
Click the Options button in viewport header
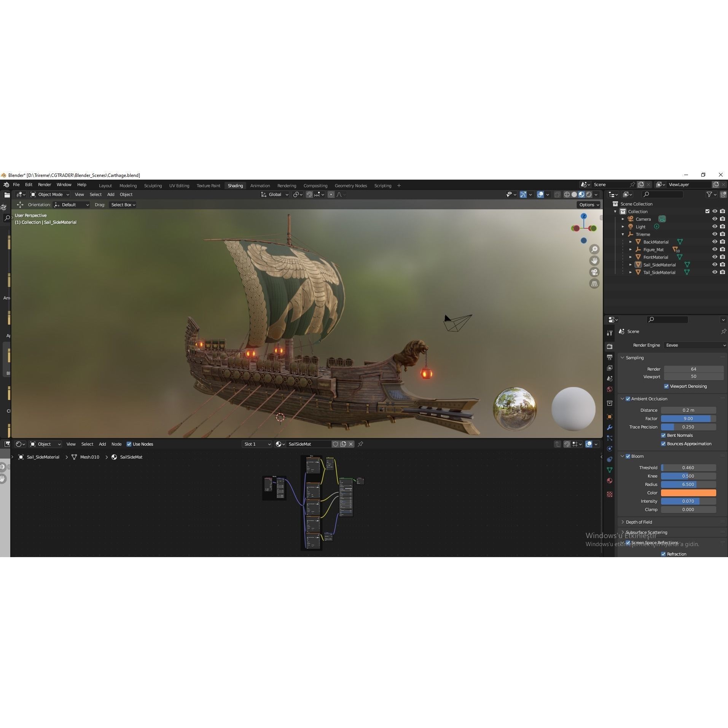(x=587, y=205)
